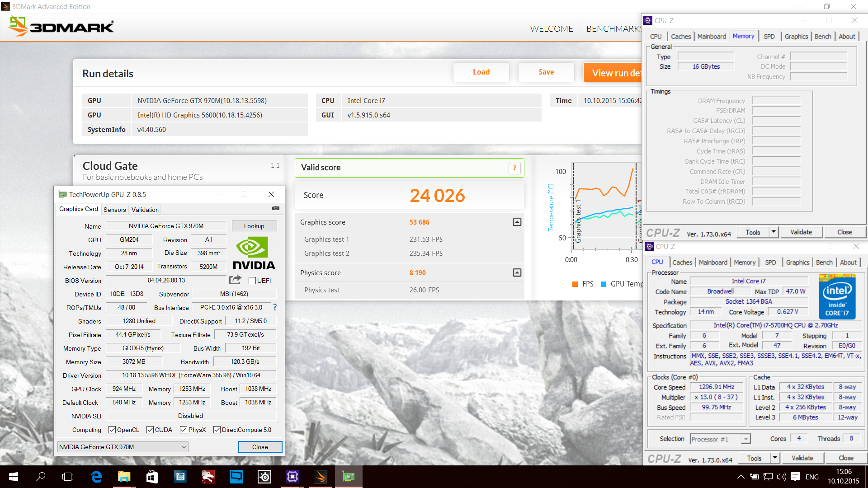Click Save button in Run details
The image size is (868, 488).
pyautogui.click(x=546, y=72)
